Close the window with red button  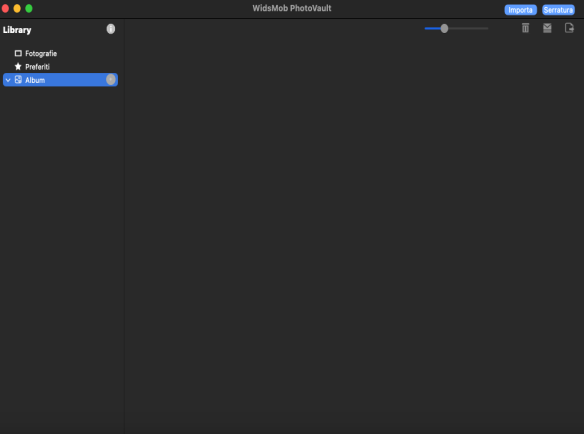[x=5, y=9]
